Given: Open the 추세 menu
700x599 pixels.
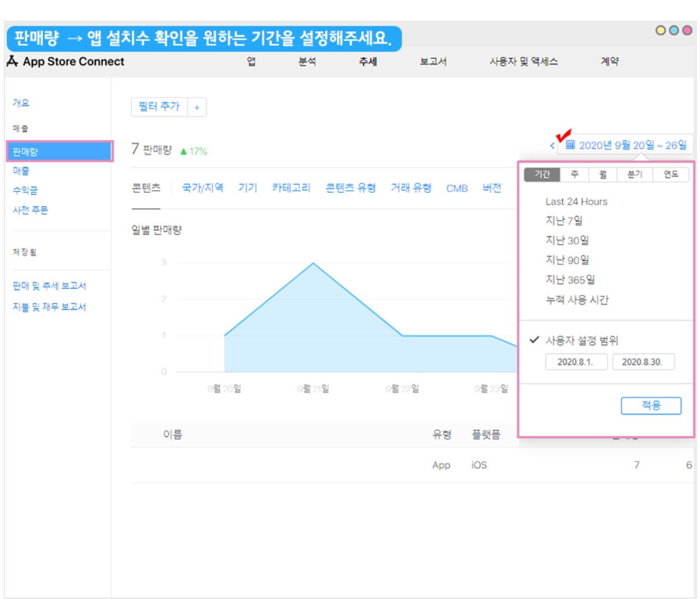Looking at the screenshot, I should (x=368, y=61).
